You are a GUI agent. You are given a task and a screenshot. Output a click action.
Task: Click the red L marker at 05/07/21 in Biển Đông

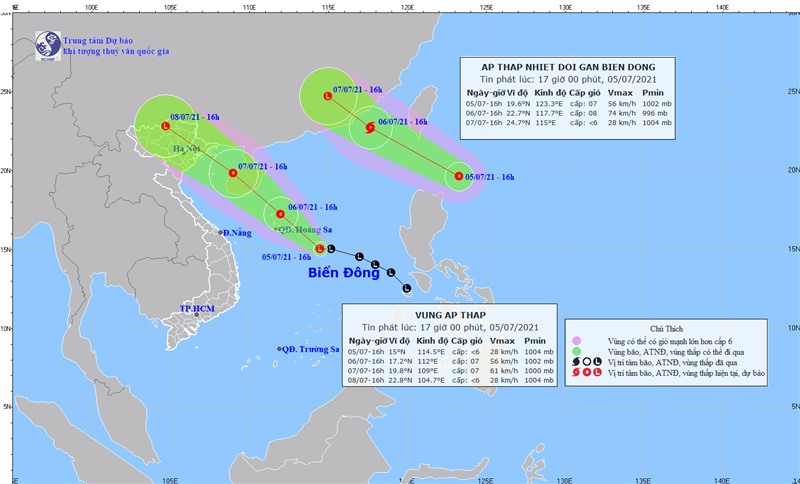point(320,249)
